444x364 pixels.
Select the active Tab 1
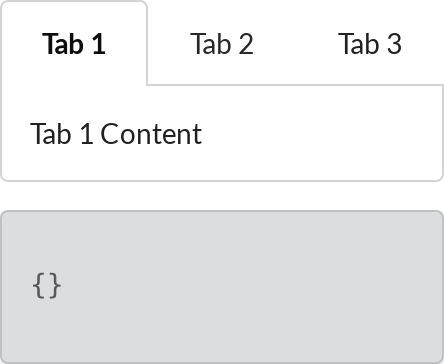(74, 44)
